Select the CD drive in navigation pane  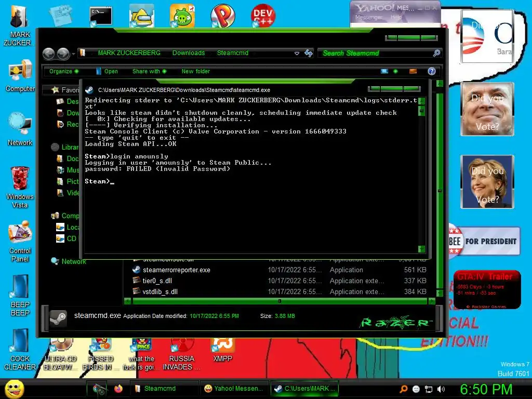[x=66, y=238]
